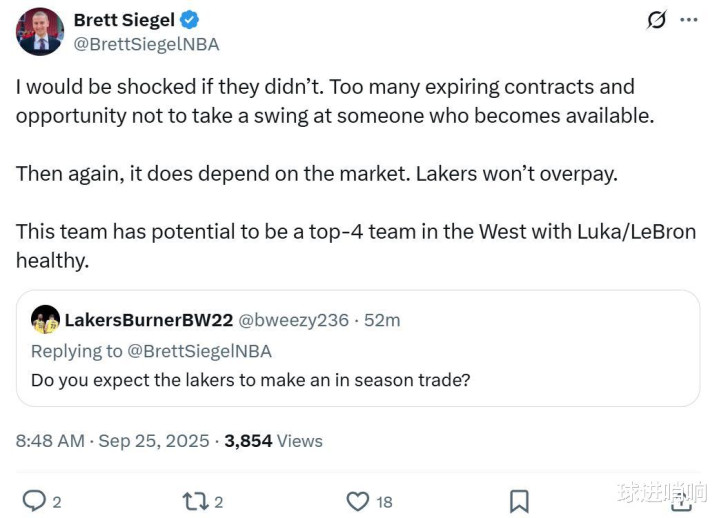
Task: Open the @BrettSiegelNBA handle link
Action: click(x=146, y=44)
